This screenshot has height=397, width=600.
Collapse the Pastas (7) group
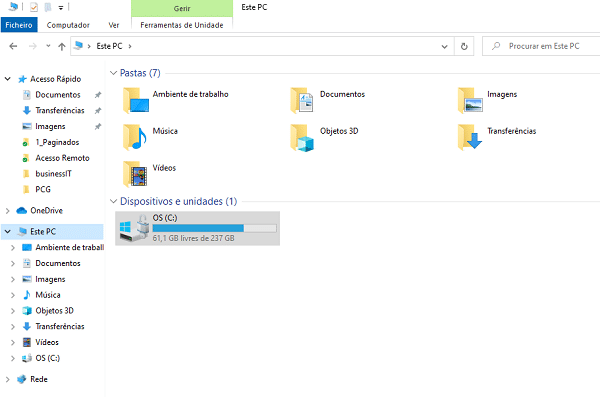click(x=113, y=73)
